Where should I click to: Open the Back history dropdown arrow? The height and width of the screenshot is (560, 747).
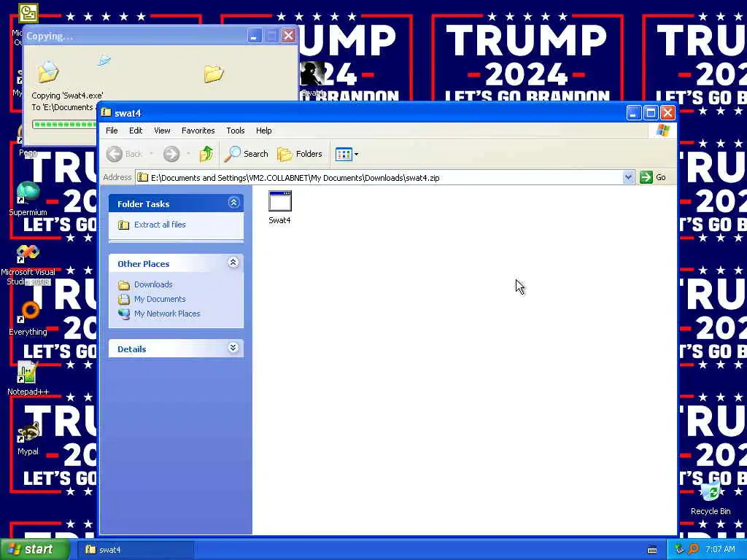152,154
